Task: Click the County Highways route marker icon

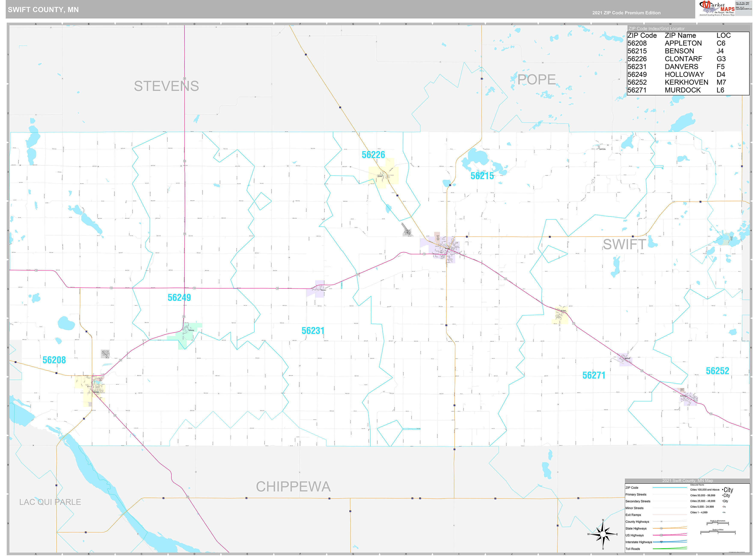Action: click(661, 522)
